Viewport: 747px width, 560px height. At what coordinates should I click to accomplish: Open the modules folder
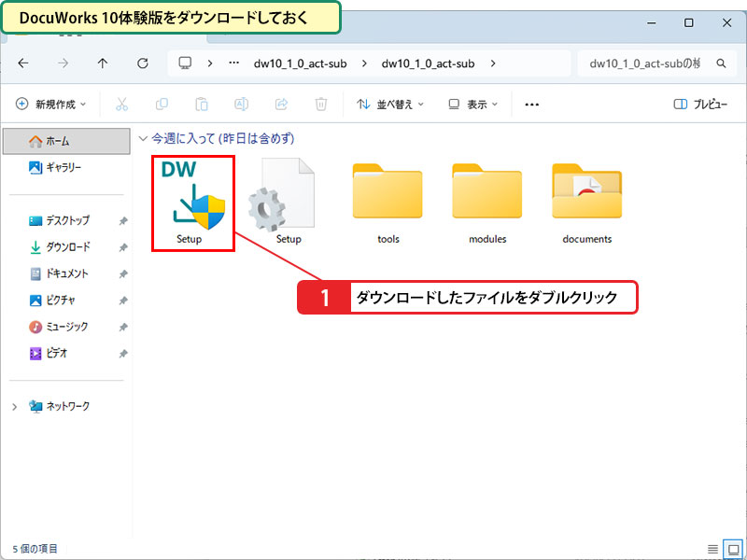(x=487, y=203)
